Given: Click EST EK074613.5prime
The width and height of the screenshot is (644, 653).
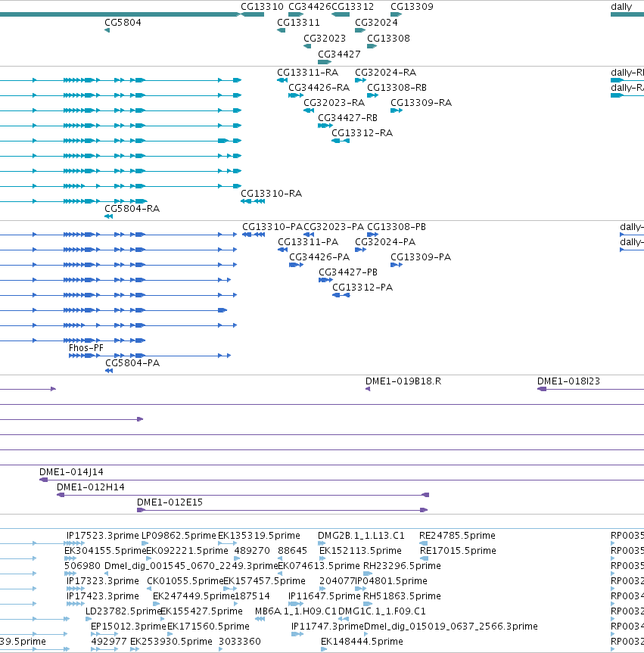Looking at the screenshot, I should pos(319,566).
